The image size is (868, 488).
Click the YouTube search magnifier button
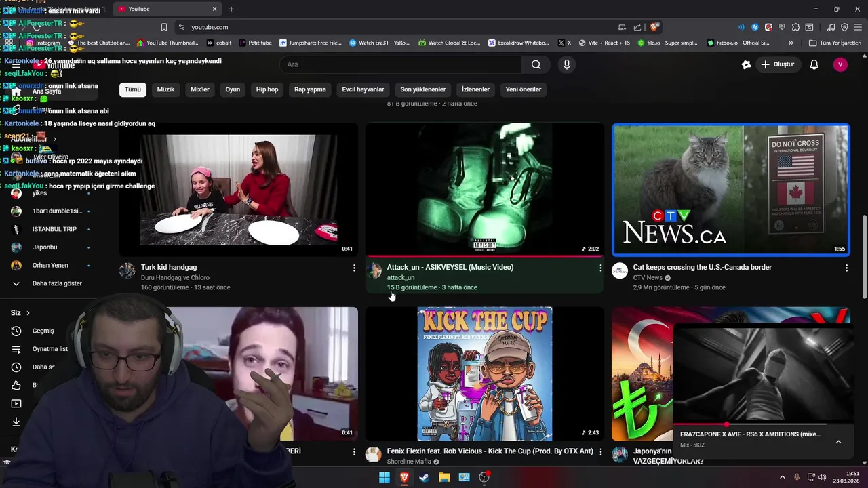[x=536, y=64]
